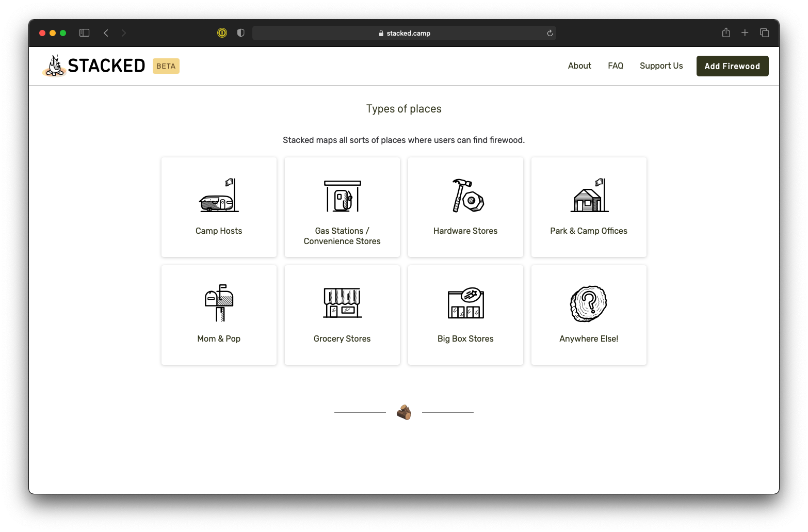Select the Camp Hosts camper icon

[x=219, y=196]
